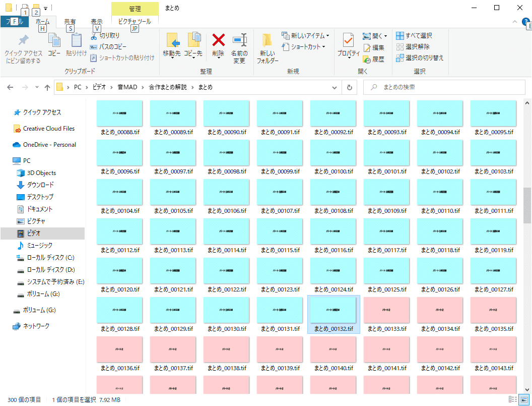Switch to details view in status bar
The height and width of the screenshot is (406, 532).
[513, 399]
